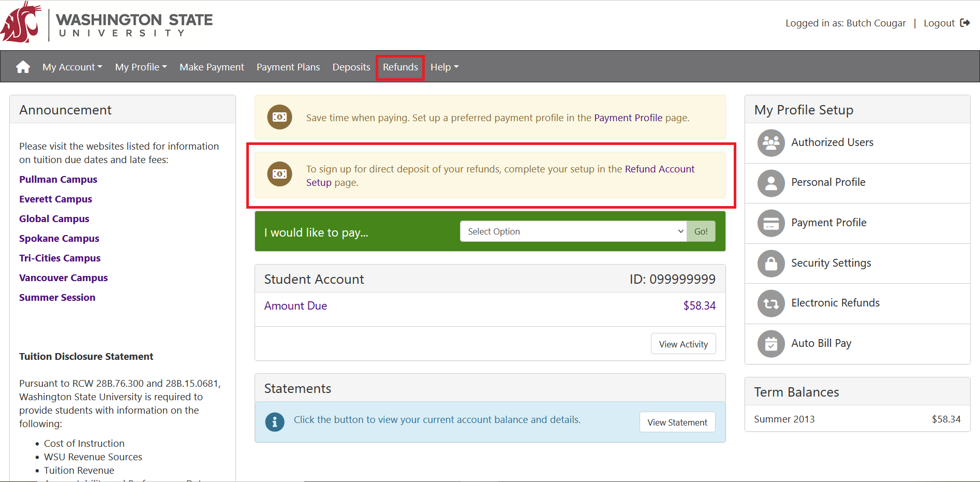Open Security Settings via the lock icon
The height and width of the screenshot is (482, 980).
[x=770, y=264]
